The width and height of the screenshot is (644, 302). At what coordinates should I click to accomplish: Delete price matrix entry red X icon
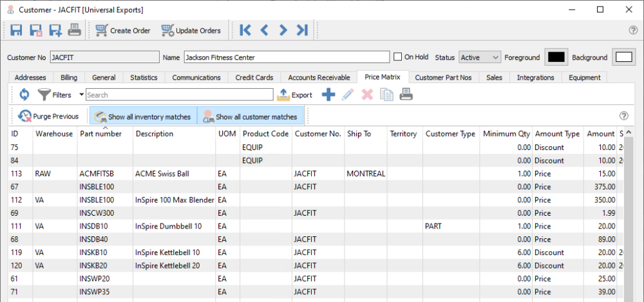367,95
